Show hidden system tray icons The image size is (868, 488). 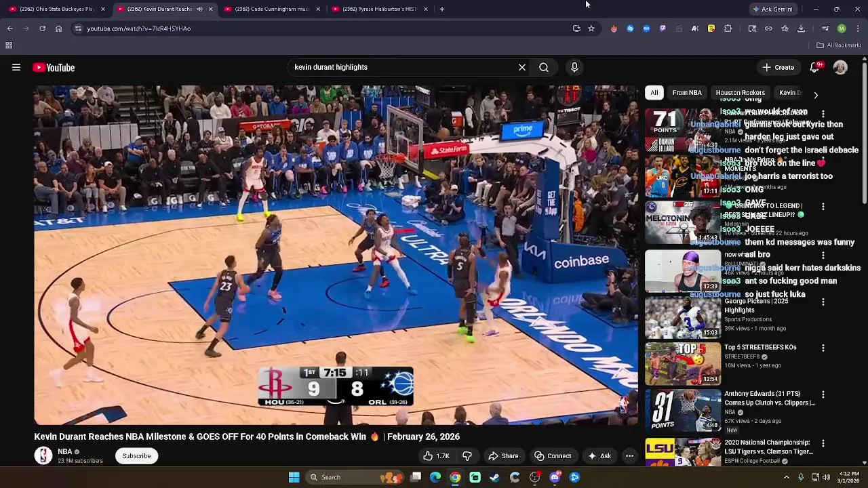[x=787, y=477]
